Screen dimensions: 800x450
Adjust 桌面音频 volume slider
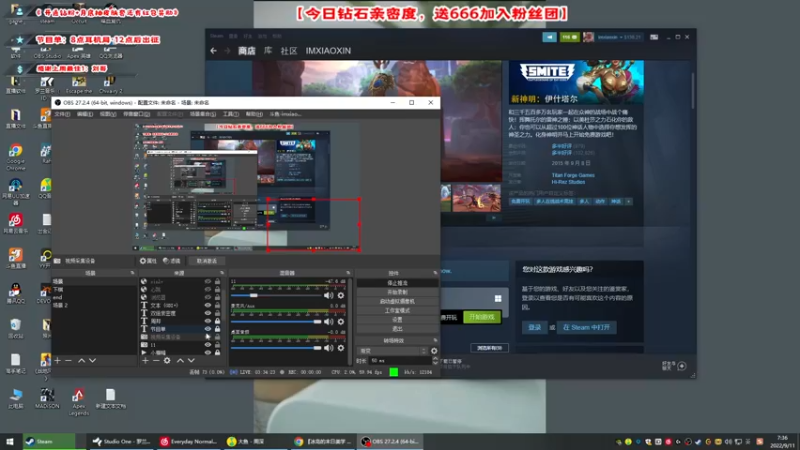click(x=276, y=348)
